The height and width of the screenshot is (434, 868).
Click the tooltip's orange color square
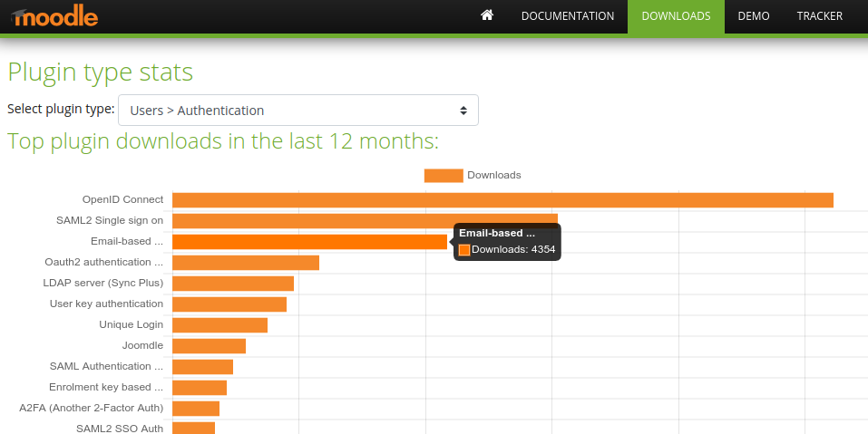[x=464, y=250]
